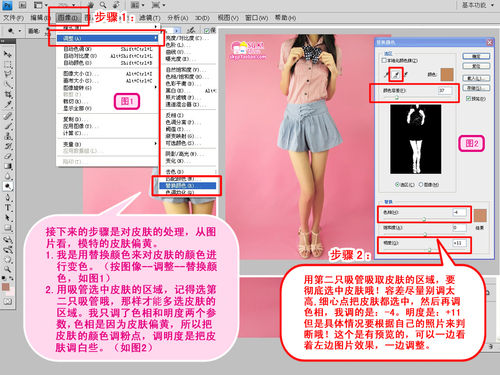Expand the 变量 submenu arrow
Screen dimensions: 500x375
156,144
